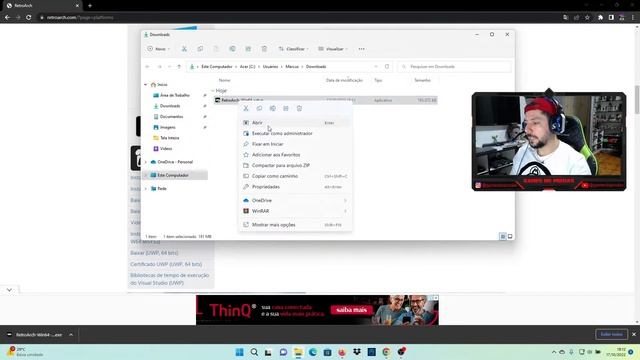Click the Rename icon in context menu

point(273,109)
